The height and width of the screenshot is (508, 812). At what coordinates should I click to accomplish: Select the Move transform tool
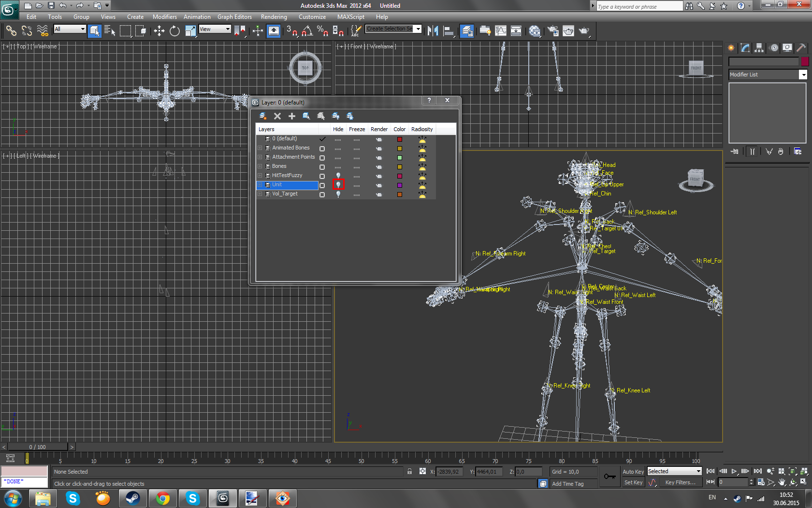point(159,31)
